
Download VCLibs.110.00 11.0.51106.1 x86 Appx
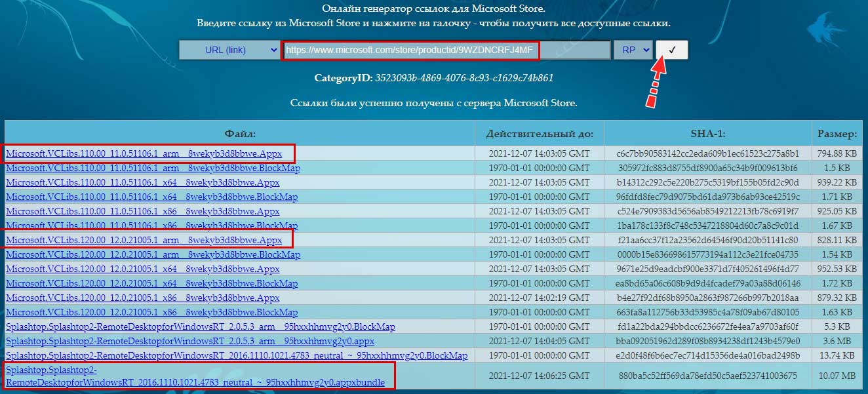coord(143,211)
